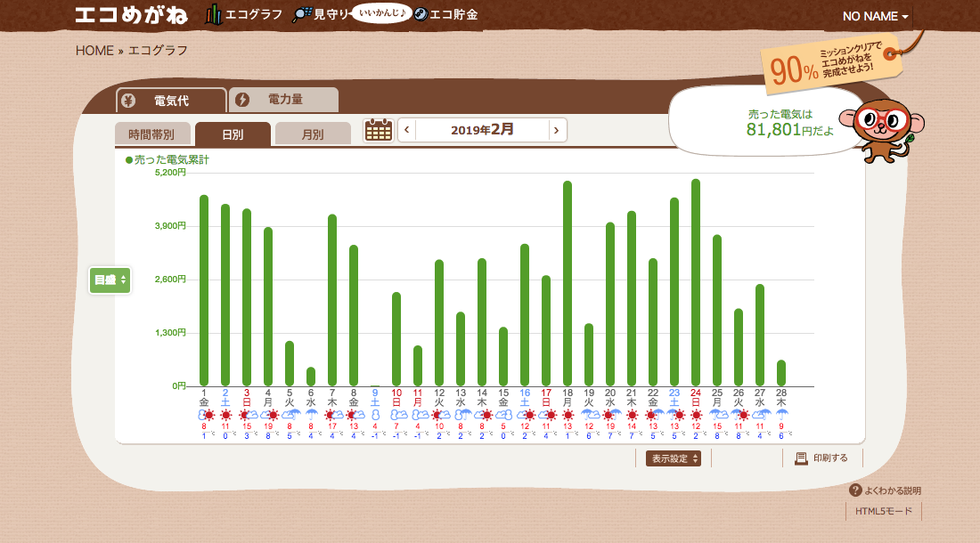Switch to HTML5モード
Image resolution: width=980 pixels, height=543 pixels.
click(884, 511)
